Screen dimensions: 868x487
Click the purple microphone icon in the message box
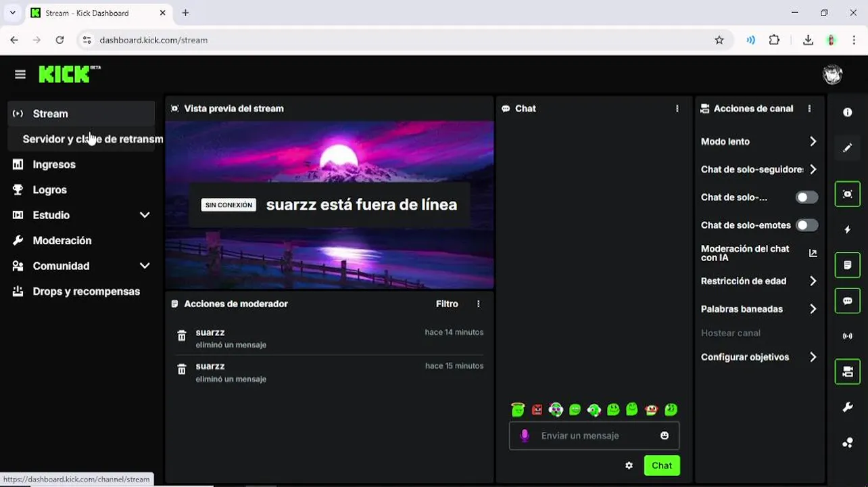(525, 436)
